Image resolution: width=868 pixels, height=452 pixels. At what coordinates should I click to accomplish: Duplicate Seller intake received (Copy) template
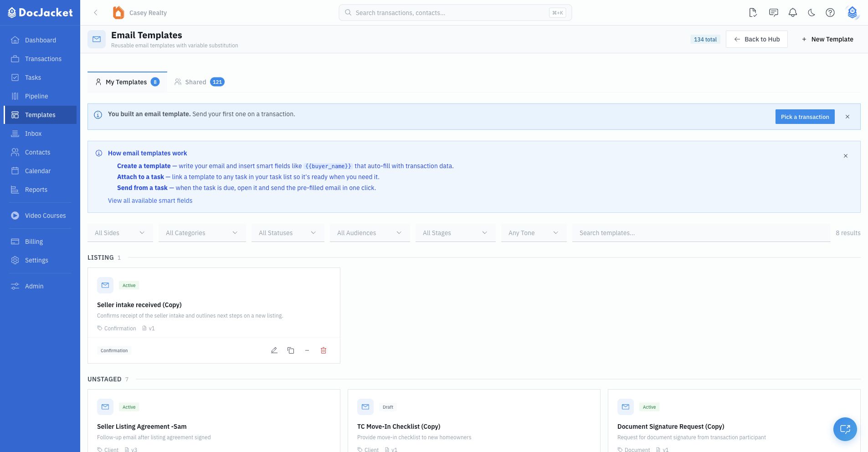pos(291,350)
